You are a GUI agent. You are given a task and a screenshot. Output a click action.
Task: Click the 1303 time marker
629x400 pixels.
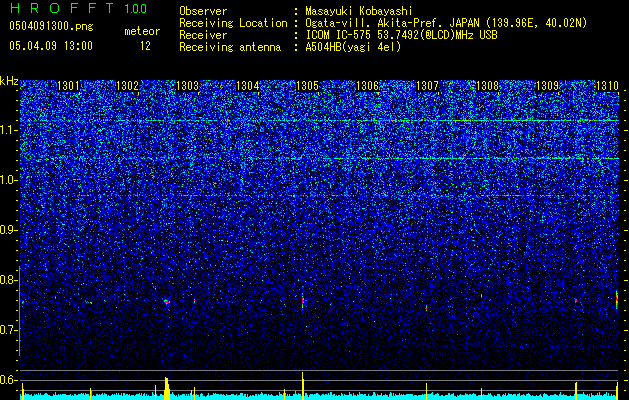pyautogui.click(x=187, y=86)
